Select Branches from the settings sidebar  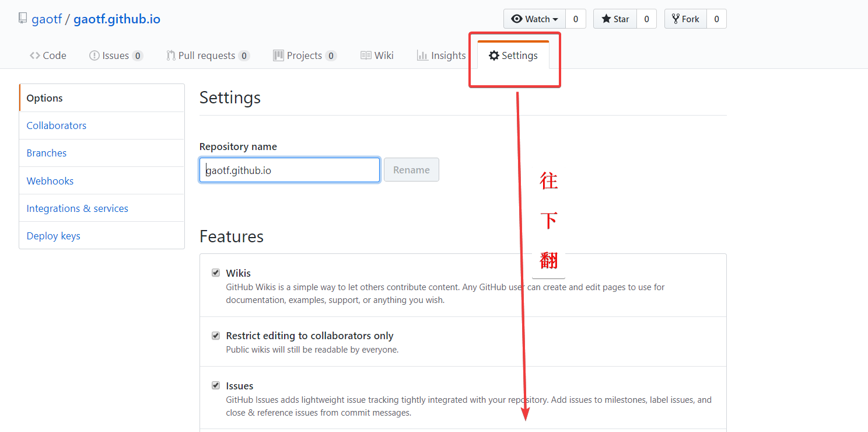[x=47, y=153]
